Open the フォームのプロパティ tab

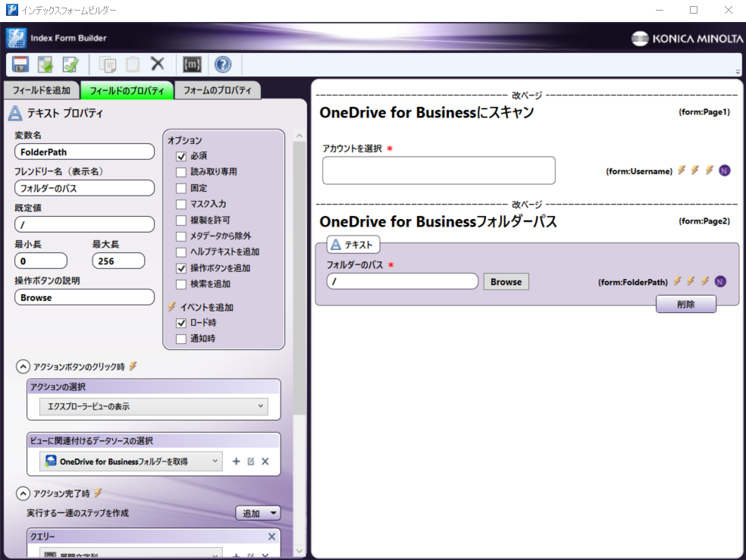tap(218, 90)
